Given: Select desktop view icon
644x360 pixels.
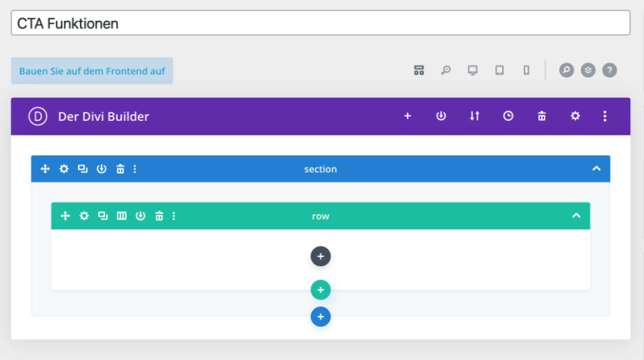Looking at the screenshot, I should [x=473, y=70].
